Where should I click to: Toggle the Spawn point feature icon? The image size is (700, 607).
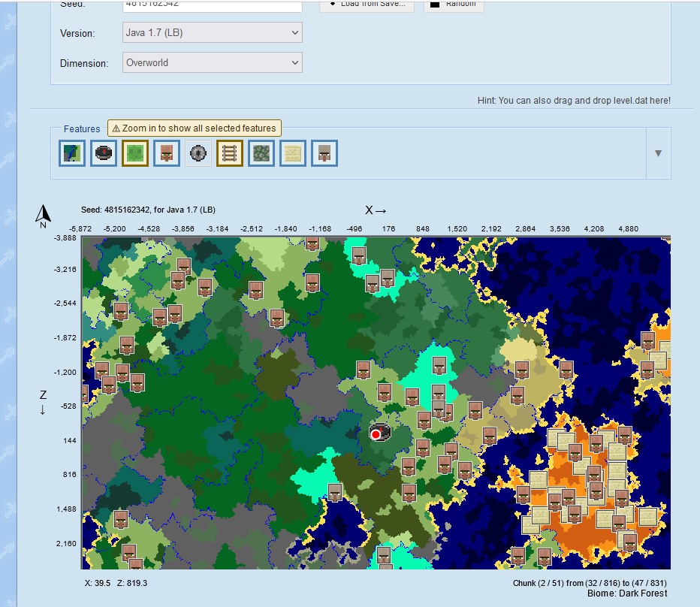(104, 153)
